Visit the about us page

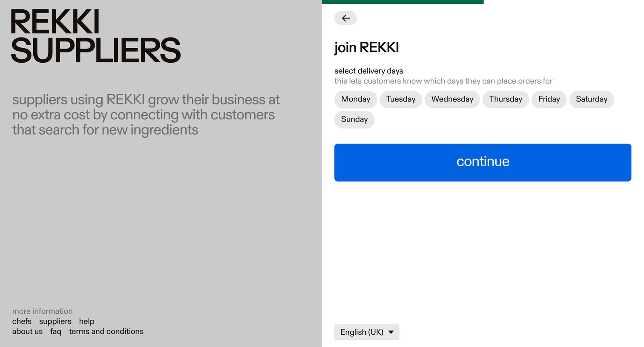click(x=27, y=331)
